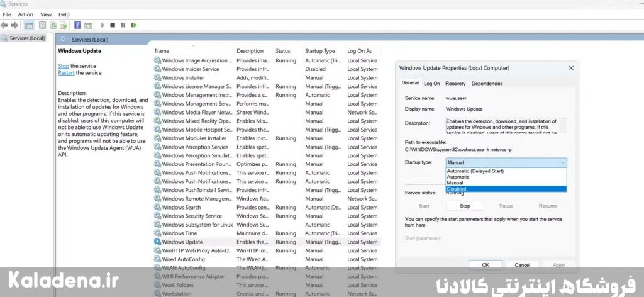Sort by the Description column header
644x297 pixels.
point(253,51)
